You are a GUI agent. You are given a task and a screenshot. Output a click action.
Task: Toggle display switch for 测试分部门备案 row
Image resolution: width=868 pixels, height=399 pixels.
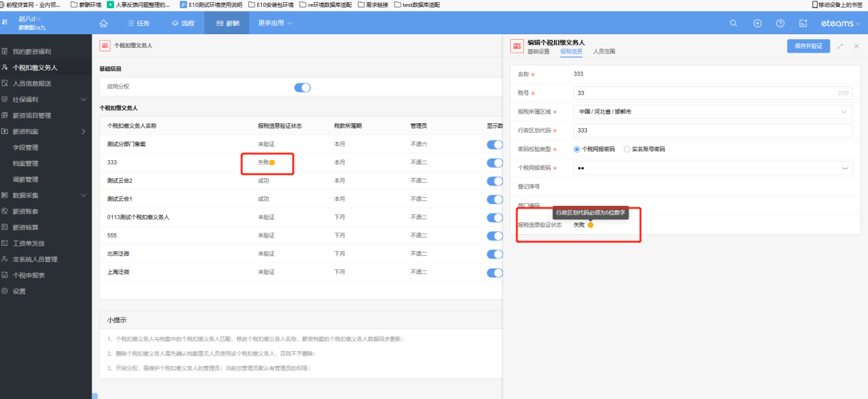[495, 144]
